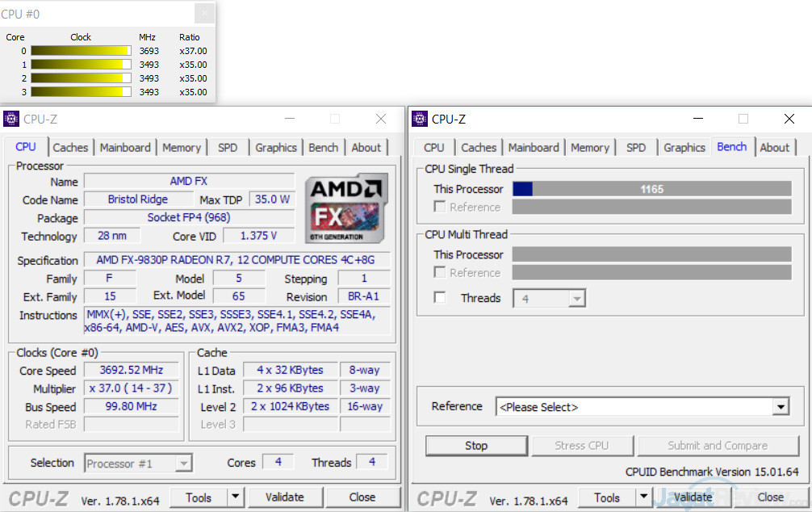Switch to the Mainboard tab in the left window
This screenshot has width=812, height=512.
tap(125, 148)
